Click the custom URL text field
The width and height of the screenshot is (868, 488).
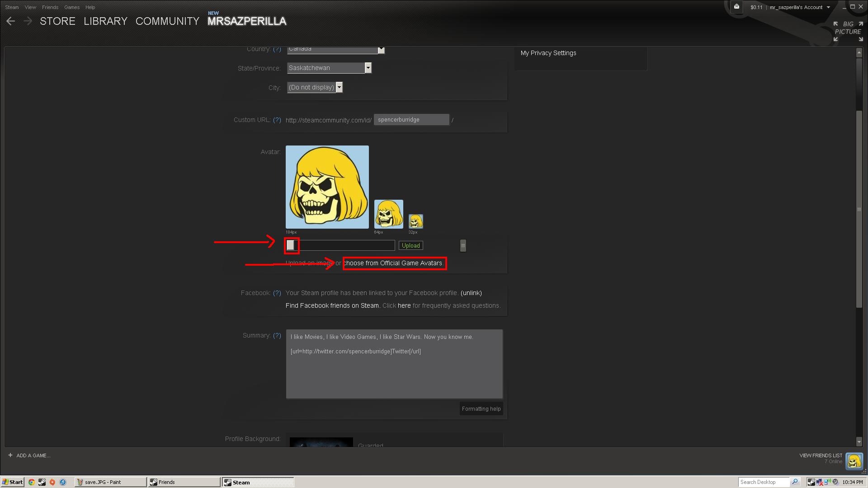[411, 120]
